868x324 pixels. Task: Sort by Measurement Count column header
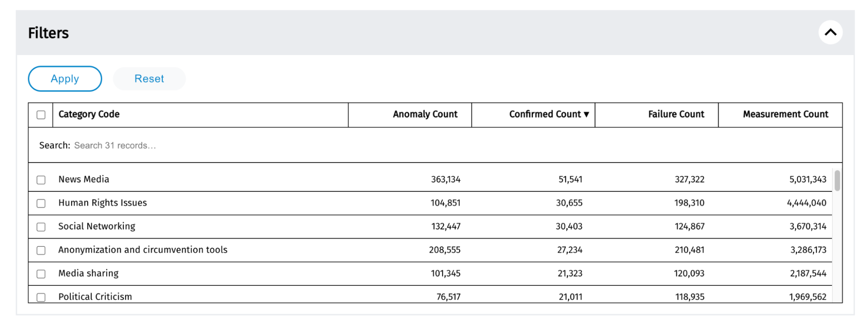pos(785,115)
